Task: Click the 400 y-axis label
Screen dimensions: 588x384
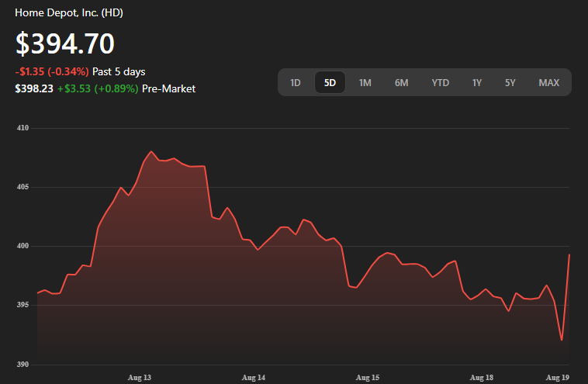Action: click(22, 246)
